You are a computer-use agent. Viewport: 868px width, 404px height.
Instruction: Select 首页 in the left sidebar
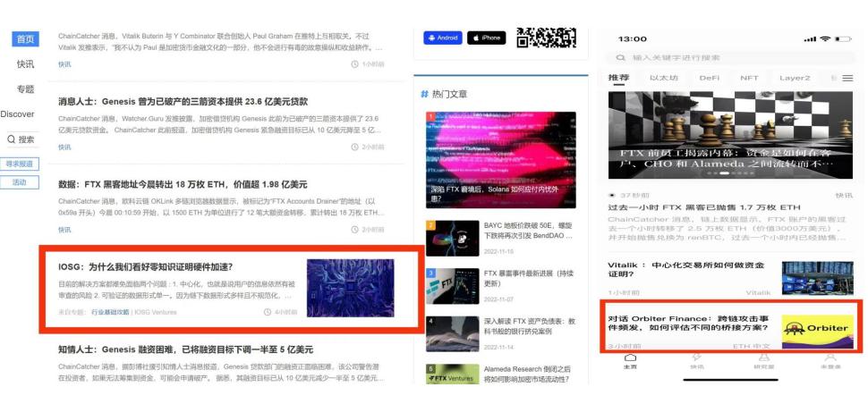coord(25,39)
